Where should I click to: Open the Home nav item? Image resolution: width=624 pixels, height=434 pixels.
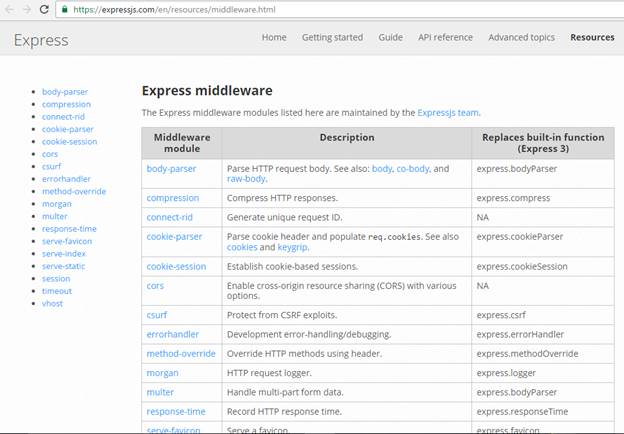(274, 37)
